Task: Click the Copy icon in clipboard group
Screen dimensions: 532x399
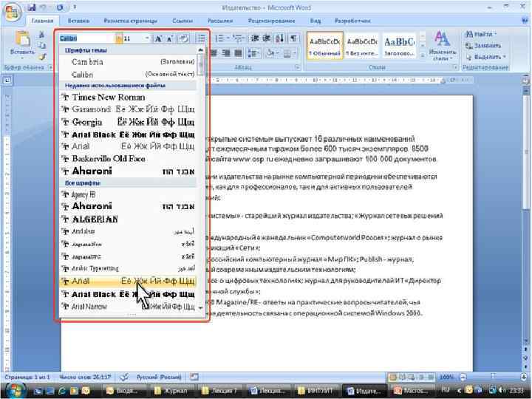Action: [x=41, y=45]
